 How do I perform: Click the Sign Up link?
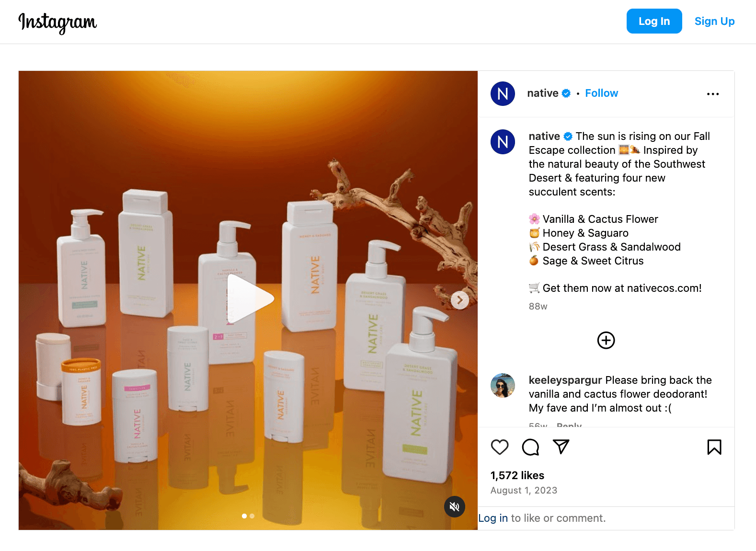pos(714,21)
